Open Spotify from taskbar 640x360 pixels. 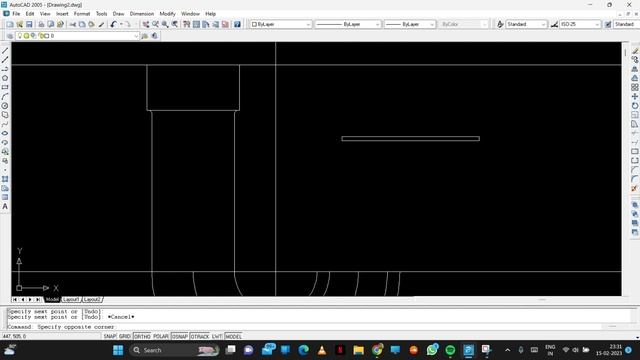point(450,350)
